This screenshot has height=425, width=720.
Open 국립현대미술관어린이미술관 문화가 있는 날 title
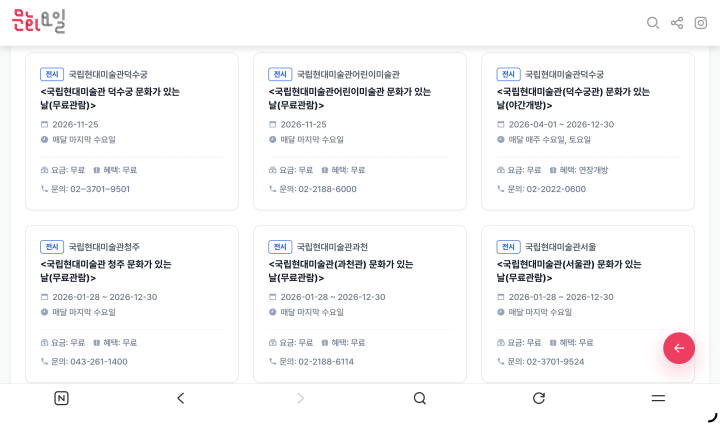pyautogui.click(x=349, y=98)
